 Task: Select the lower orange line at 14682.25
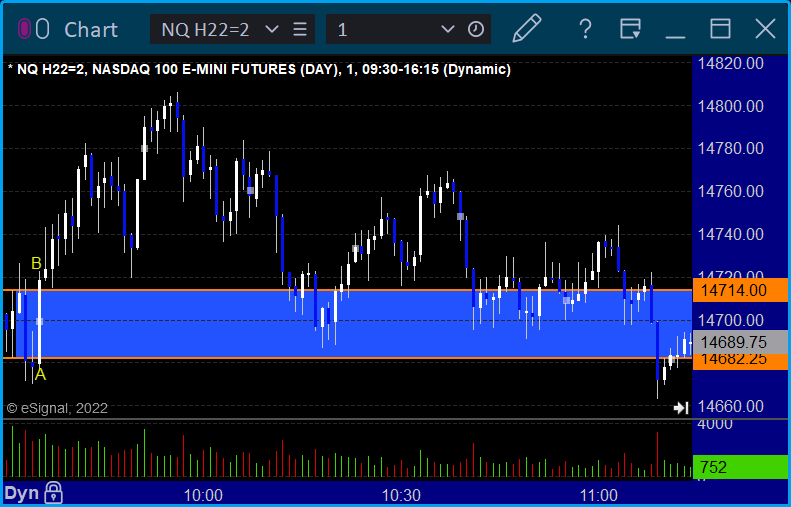pos(348,358)
